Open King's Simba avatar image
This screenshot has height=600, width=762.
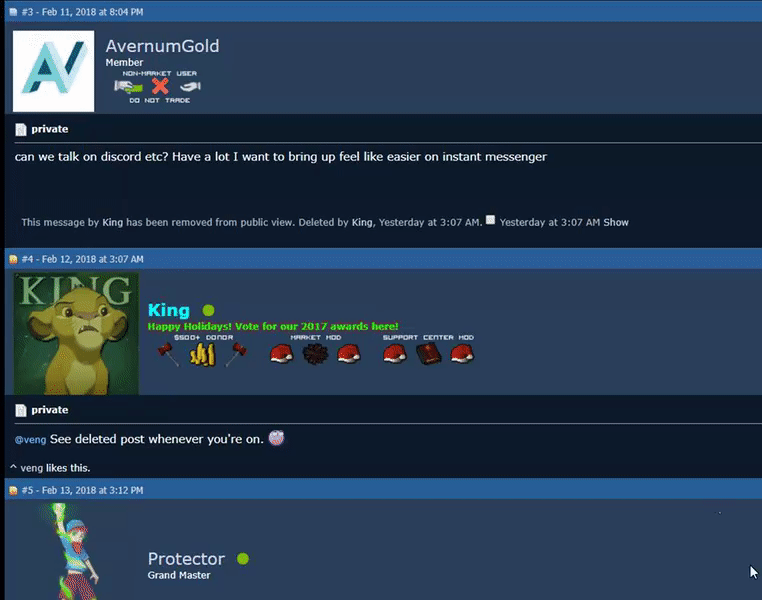(76, 334)
